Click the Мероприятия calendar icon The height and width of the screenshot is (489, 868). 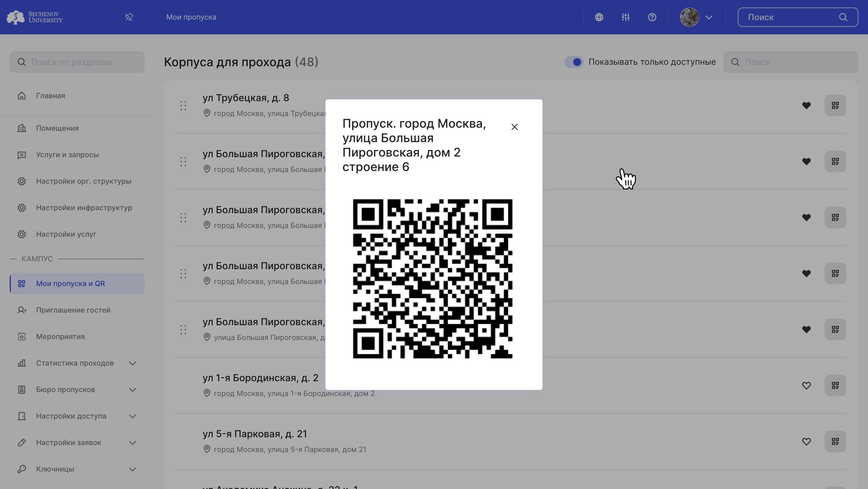point(22,337)
